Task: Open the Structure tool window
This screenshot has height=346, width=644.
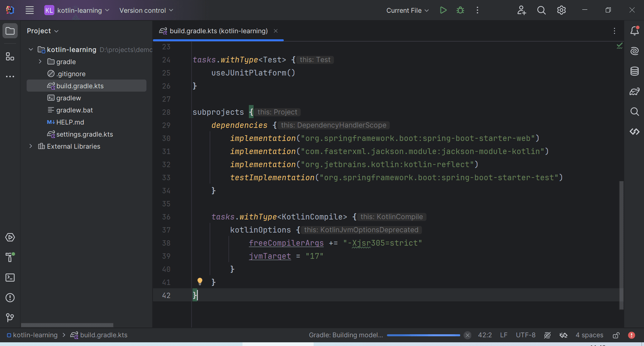Action: [x=10, y=56]
